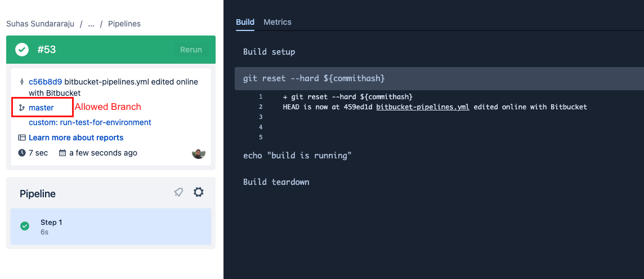Click the clock icon next to 7 sec
The image size is (644, 279).
[x=22, y=153]
